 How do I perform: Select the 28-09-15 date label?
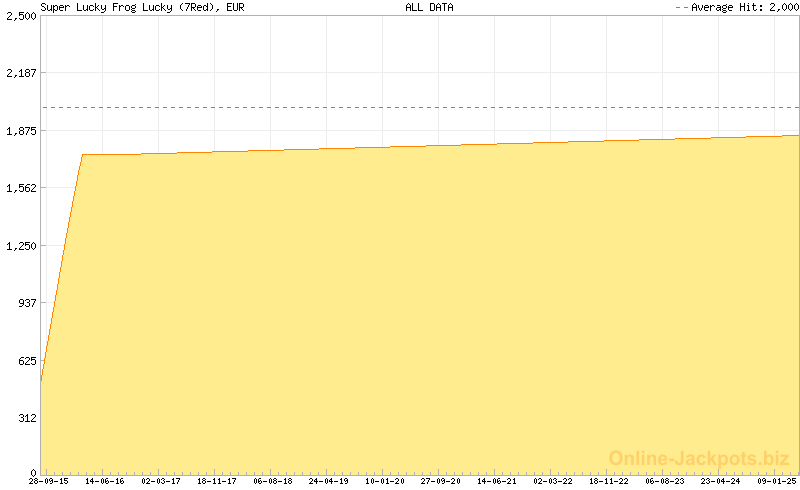coord(48,481)
